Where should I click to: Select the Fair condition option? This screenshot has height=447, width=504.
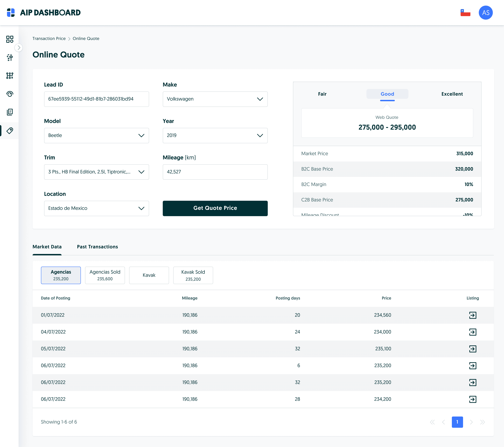tap(322, 94)
